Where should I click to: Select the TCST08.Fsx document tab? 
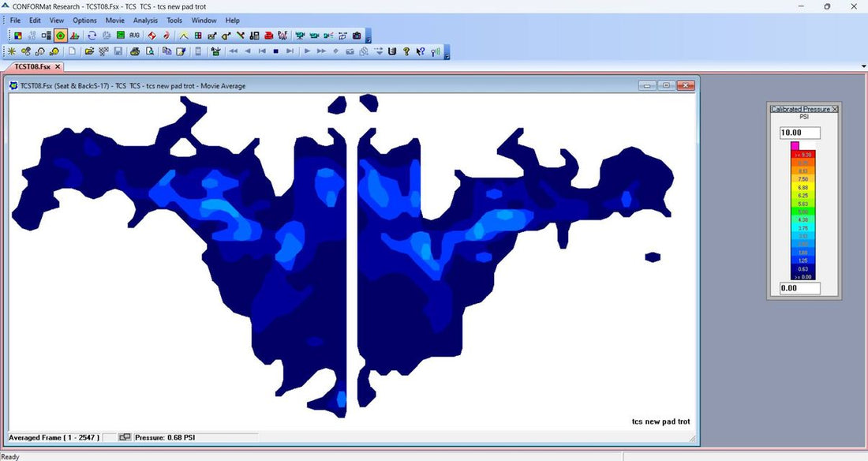click(33, 67)
